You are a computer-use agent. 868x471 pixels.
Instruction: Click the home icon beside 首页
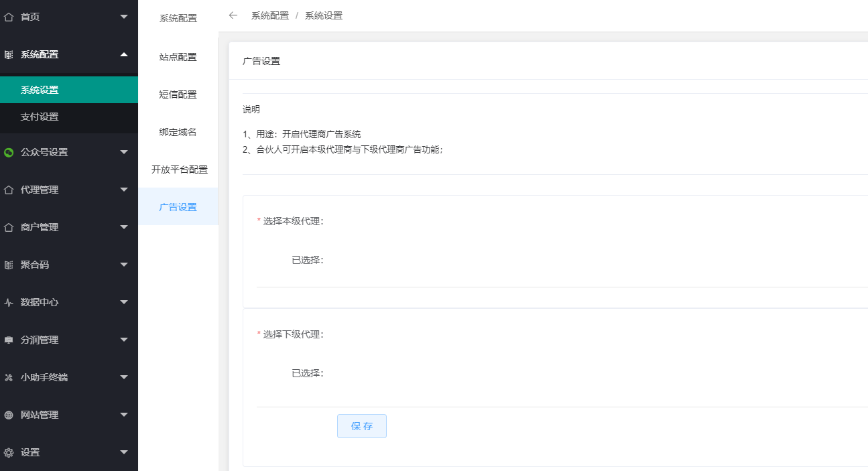pos(9,17)
